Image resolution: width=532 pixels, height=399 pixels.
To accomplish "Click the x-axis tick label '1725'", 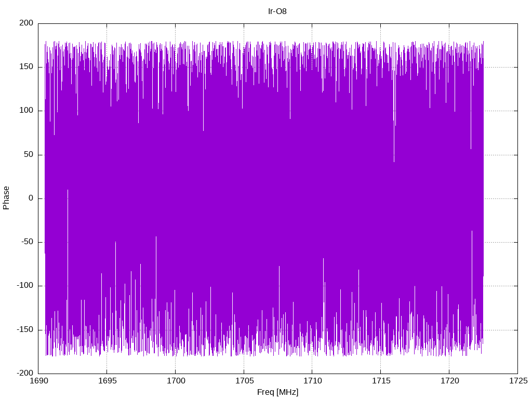I will coord(518,381).
